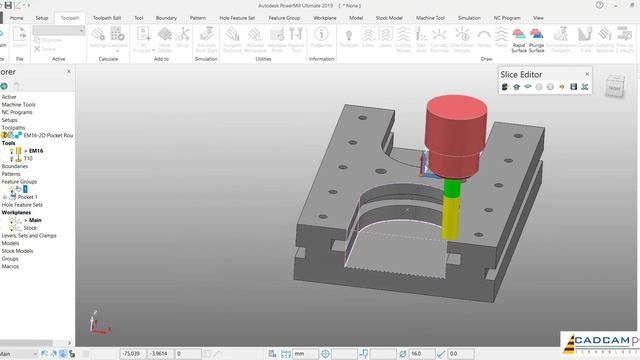Click the last teal icon in Slice Editor
The width and height of the screenshot is (640, 360).
tap(585, 87)
